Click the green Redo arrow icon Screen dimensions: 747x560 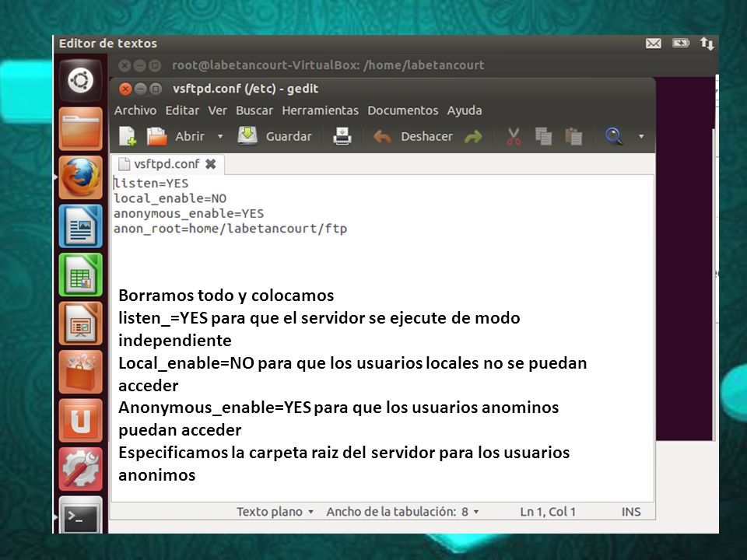473,137
